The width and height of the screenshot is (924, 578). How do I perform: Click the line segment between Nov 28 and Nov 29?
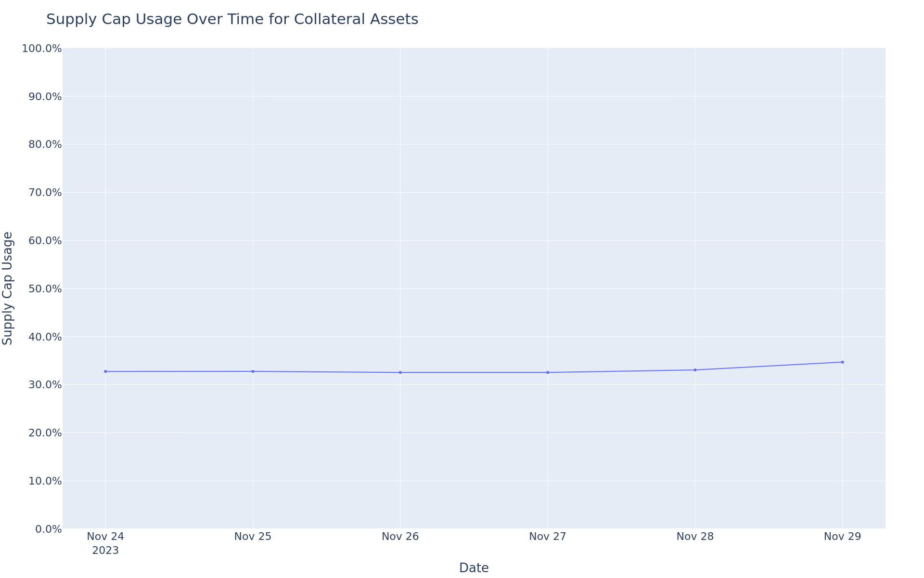(769, 366)
